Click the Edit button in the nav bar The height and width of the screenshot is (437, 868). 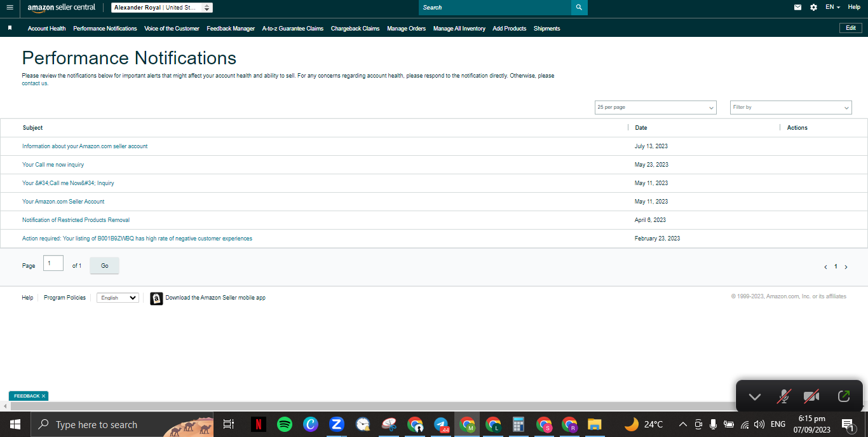(851, 28)
